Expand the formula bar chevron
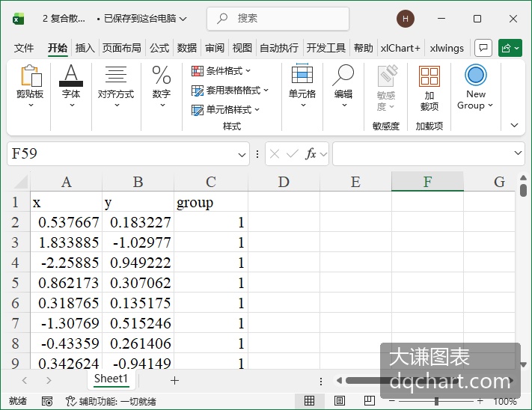This screenshot has width=532, height=410. 518,153
